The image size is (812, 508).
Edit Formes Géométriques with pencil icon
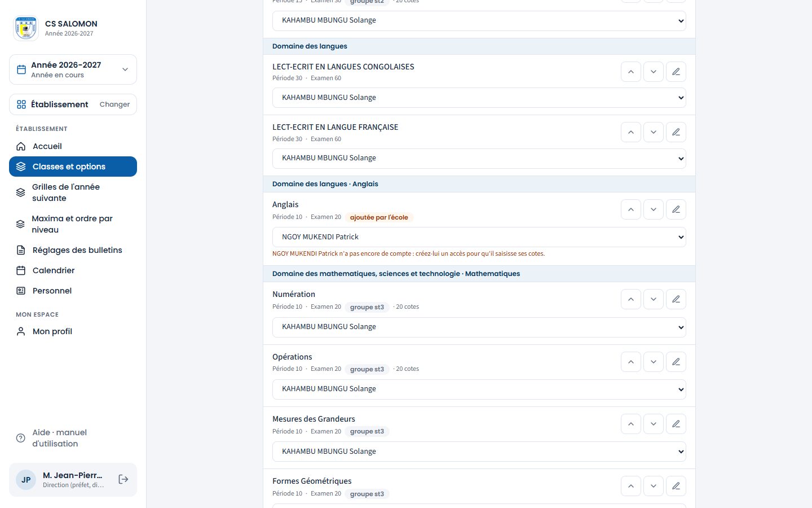click(x=676, y=486)
